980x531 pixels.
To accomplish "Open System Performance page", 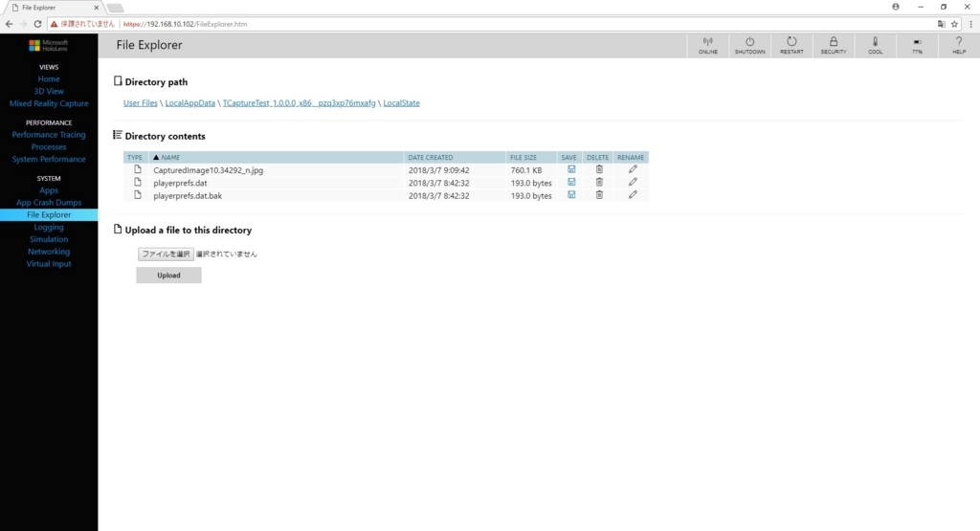I will 49,159.
